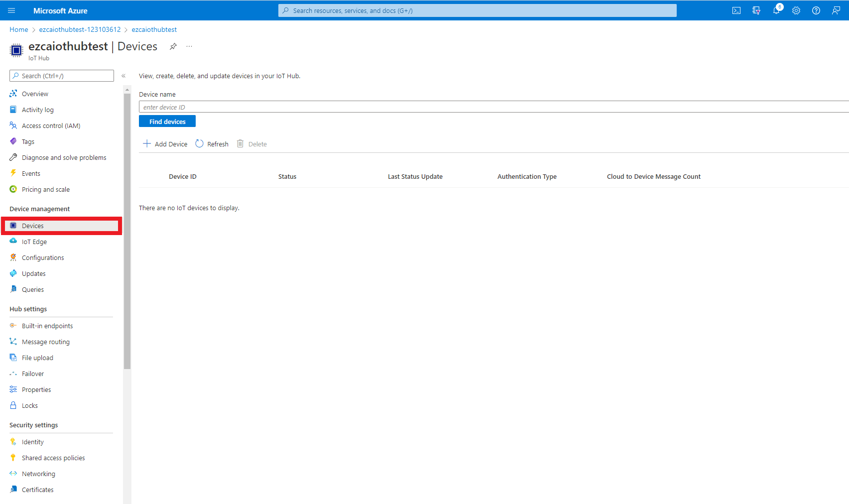849x504 pixels.
Task: Click the Access control (IAM) icon
Action: (x=13, y=126)
